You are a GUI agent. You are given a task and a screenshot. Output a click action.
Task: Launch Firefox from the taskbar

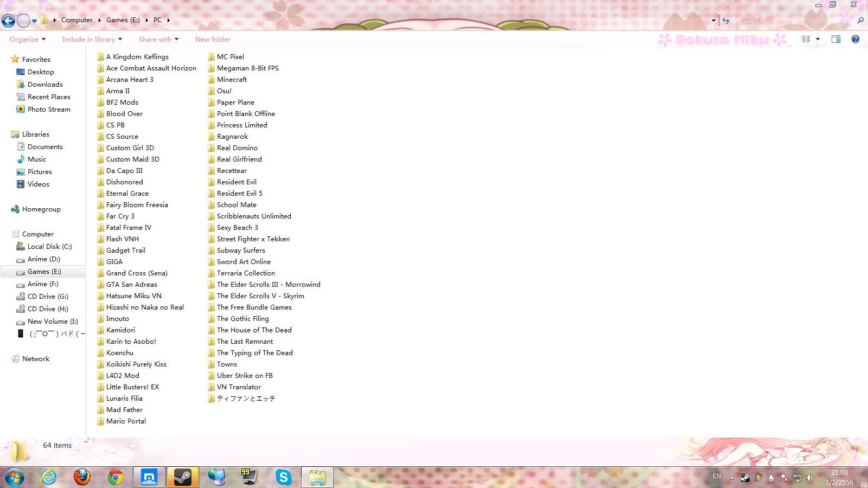(x=82, y=477)
